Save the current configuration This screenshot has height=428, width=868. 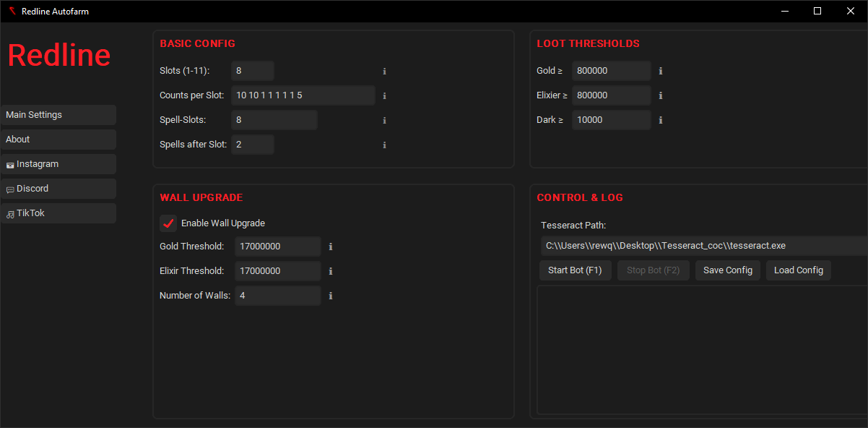tap(727, 270)
